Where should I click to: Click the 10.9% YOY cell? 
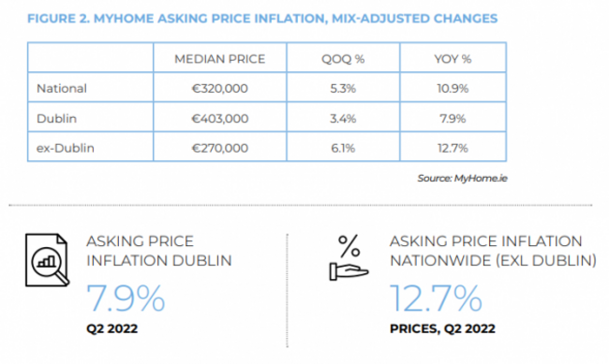coord(453,89)
